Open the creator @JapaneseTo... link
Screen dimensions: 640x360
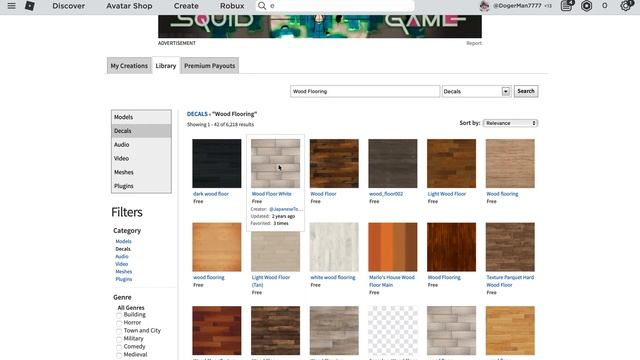click(x=286, y=209)
